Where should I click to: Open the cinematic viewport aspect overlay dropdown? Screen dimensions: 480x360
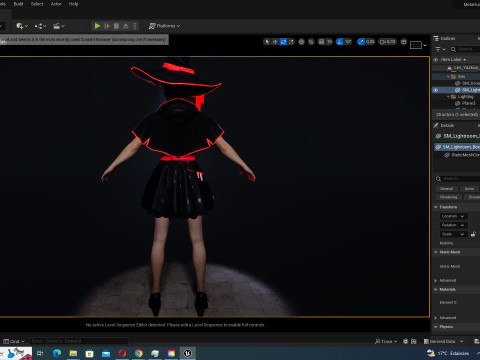point(418,45)
